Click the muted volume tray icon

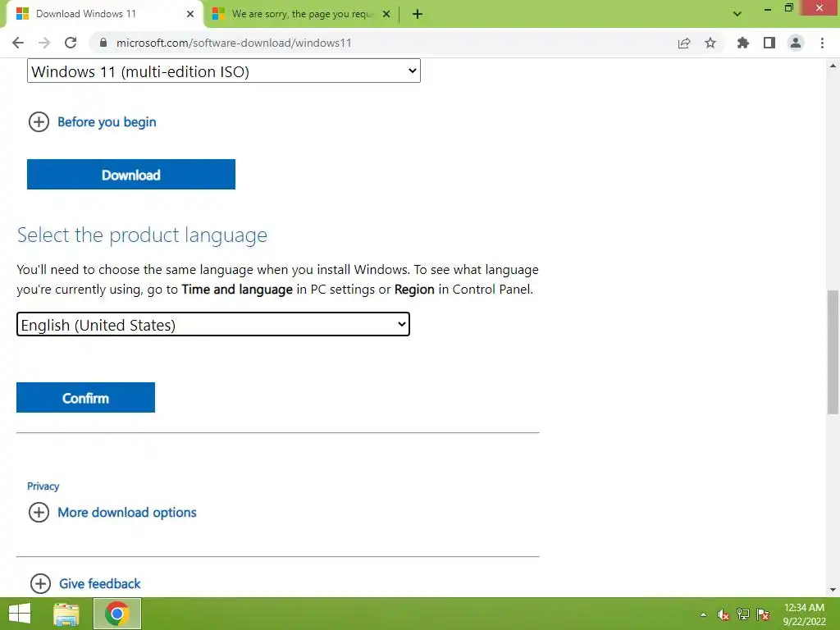[724, 614]
